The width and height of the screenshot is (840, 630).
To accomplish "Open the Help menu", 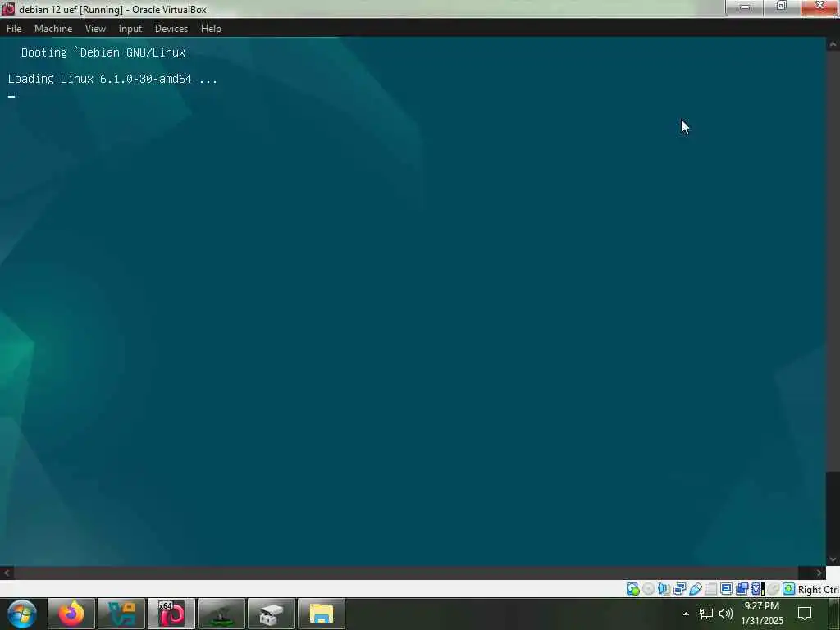I will [x=211, y=29].
